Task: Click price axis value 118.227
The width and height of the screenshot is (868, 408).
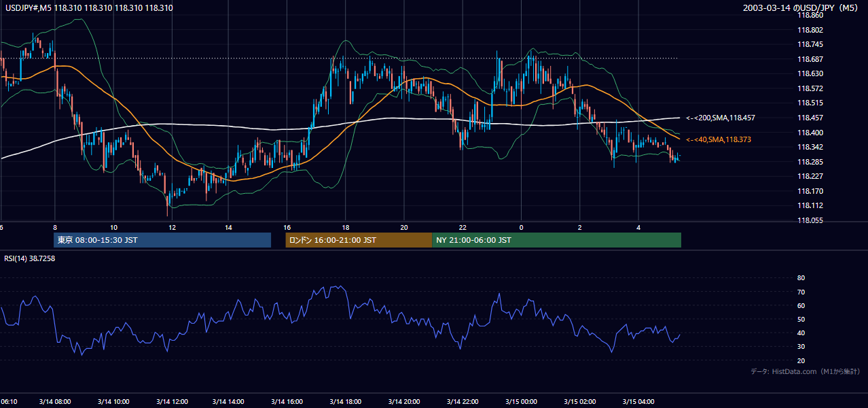Action: coord(809,177)
